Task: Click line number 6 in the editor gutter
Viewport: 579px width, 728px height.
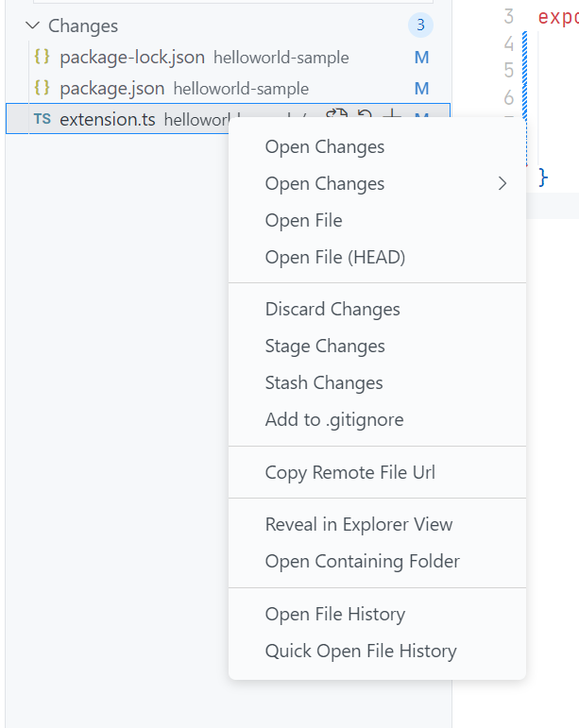Action: point(509,97)
